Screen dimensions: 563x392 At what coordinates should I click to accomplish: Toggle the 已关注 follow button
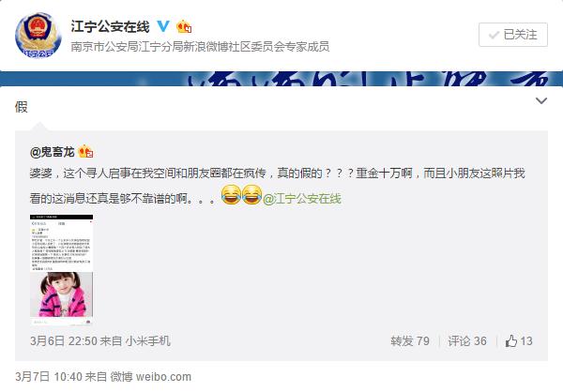pyautogui.click(x=513, y=35)
